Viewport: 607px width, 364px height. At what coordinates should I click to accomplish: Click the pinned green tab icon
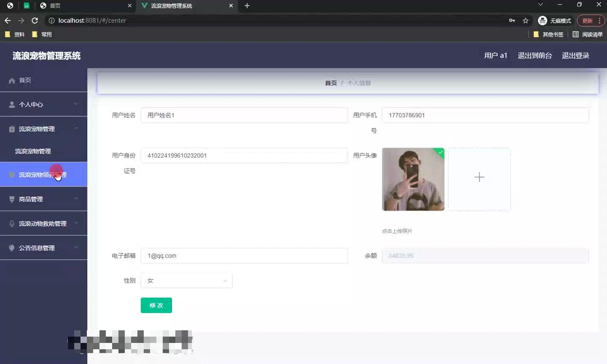click(x=27, y=5)
